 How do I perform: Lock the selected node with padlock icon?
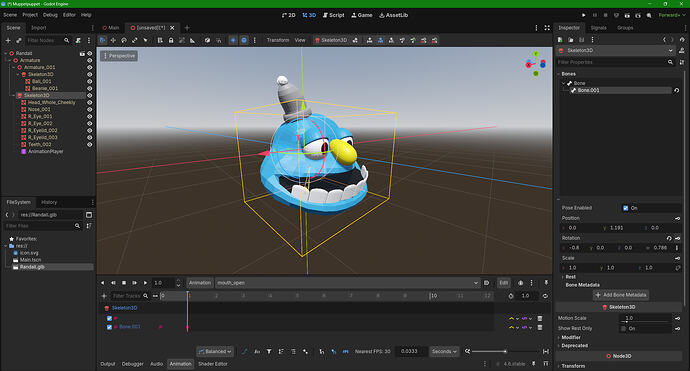point(171,40)
